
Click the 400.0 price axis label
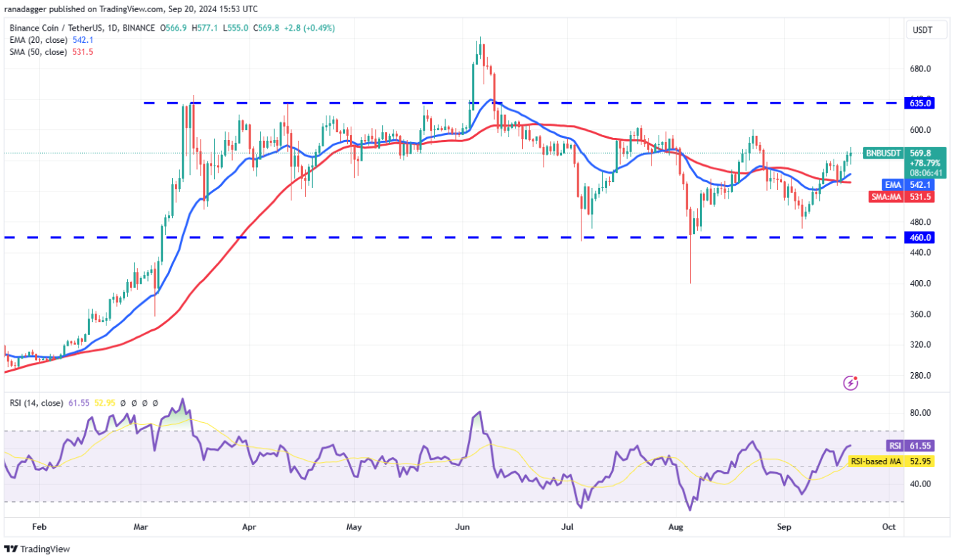click(920, 284)
